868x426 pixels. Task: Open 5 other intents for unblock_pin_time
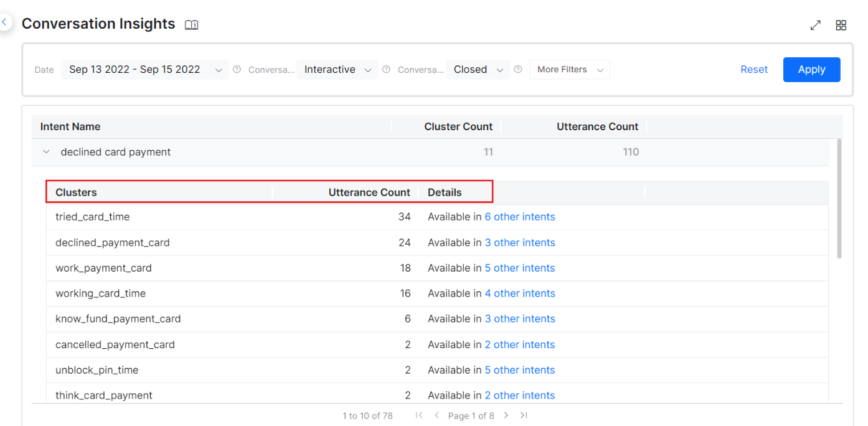(520, 370)
